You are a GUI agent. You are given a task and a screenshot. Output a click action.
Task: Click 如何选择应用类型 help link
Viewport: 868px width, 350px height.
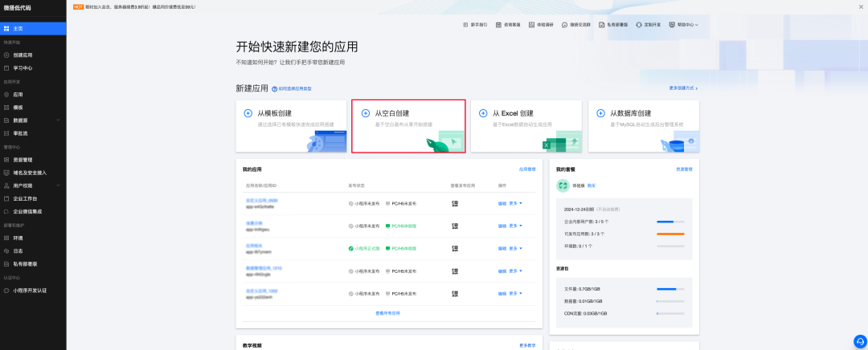295,88
